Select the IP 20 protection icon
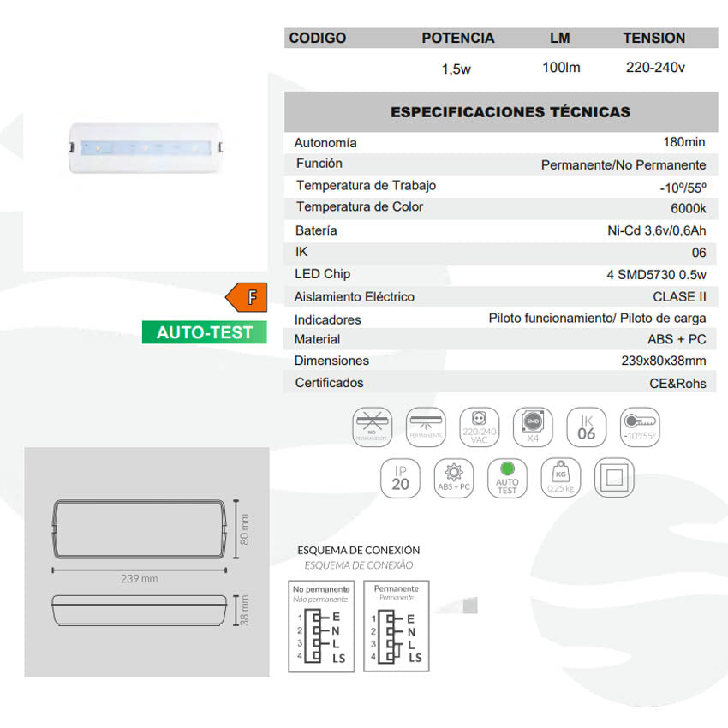728x728 pixels. pos(400,478)
